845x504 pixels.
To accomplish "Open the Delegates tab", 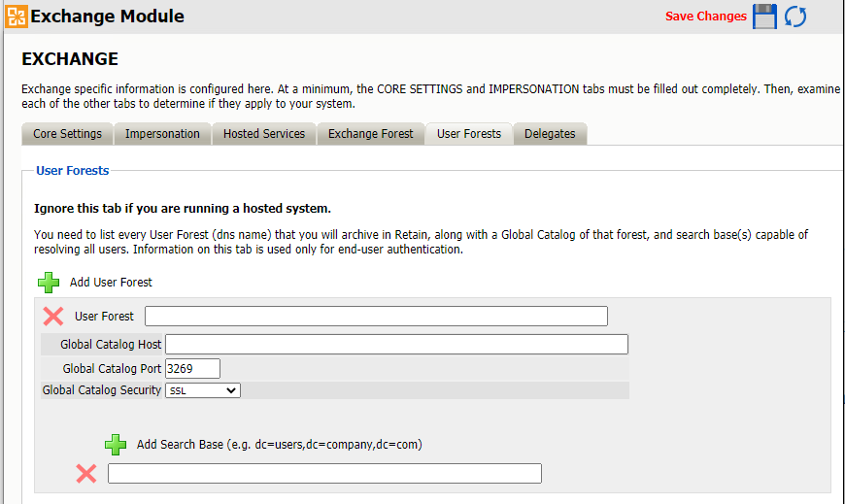I will [x=550, y=134].
